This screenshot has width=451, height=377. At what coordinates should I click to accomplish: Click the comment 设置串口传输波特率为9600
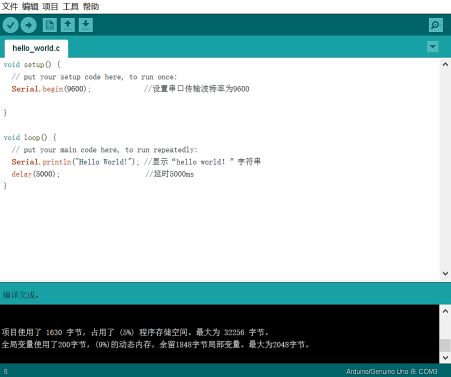[197, 89]
